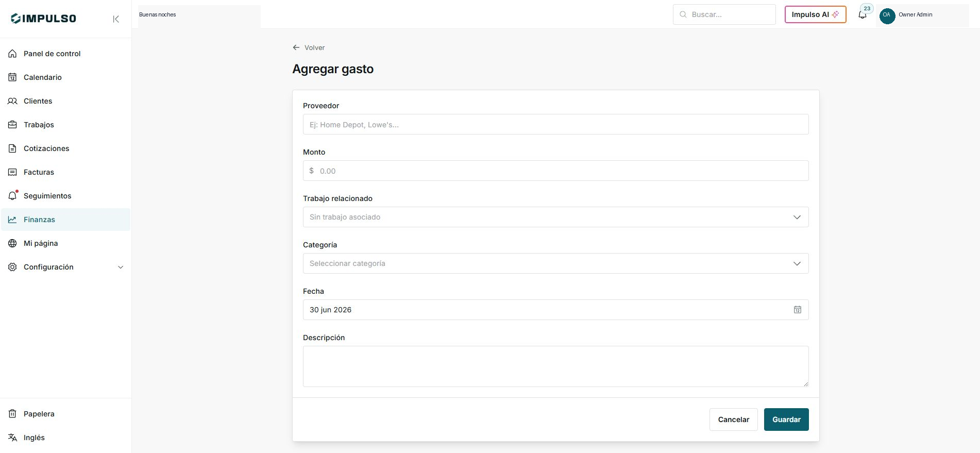Click the Guardar button
Screen dimensions: 980x453
[786, 420]
